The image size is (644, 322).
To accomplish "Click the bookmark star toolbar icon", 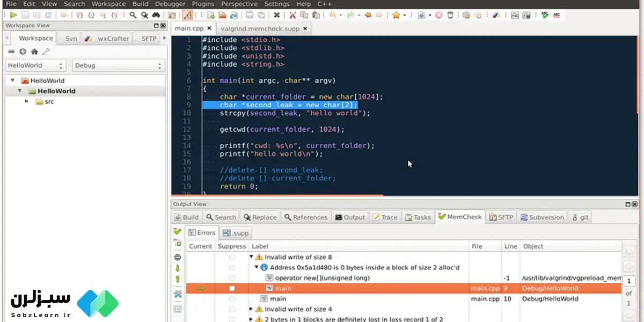I will tap(396, 15).
